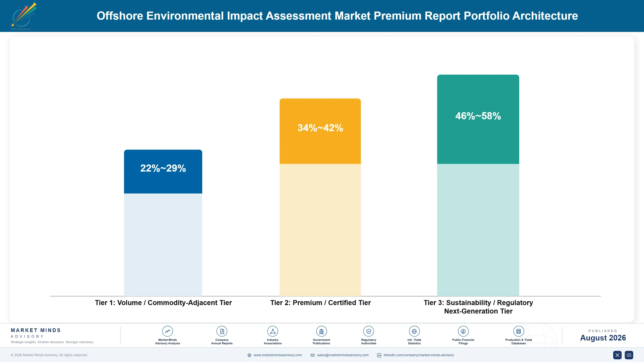The width and height of the screenshot is (644, 362).
Task: Click 'Market Minds Advisory Analysis' source label
Action: 168,342
